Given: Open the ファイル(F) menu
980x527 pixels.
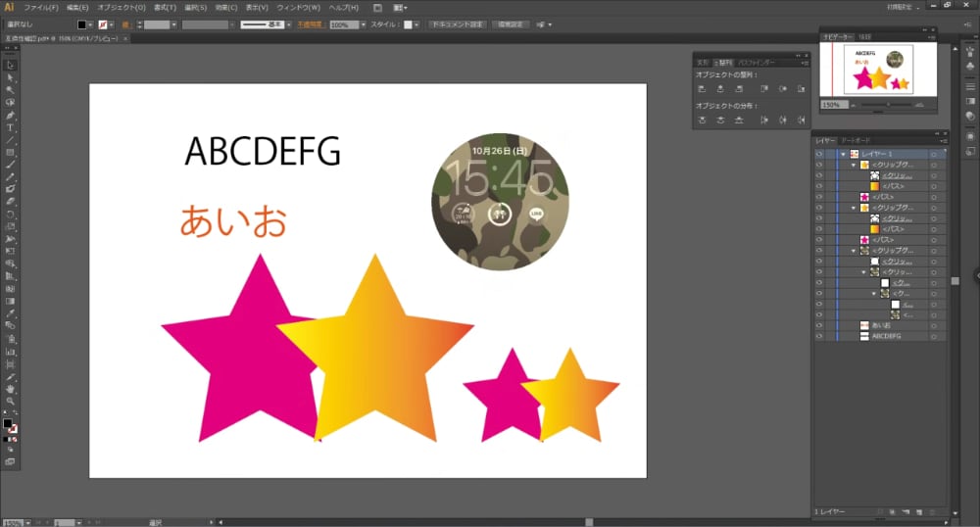Looking at the screenshot, I should pyautogui.click(x=40, y=7).
